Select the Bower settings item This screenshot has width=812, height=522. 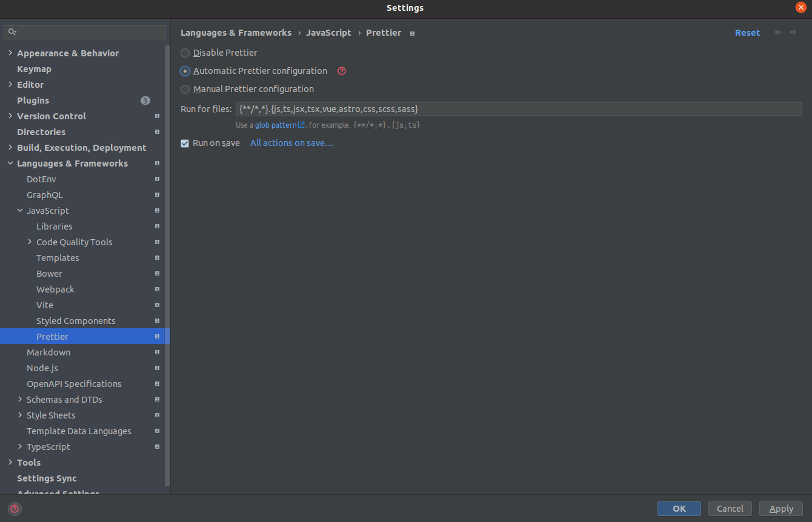pyautogui.click(x=49, y=274)
